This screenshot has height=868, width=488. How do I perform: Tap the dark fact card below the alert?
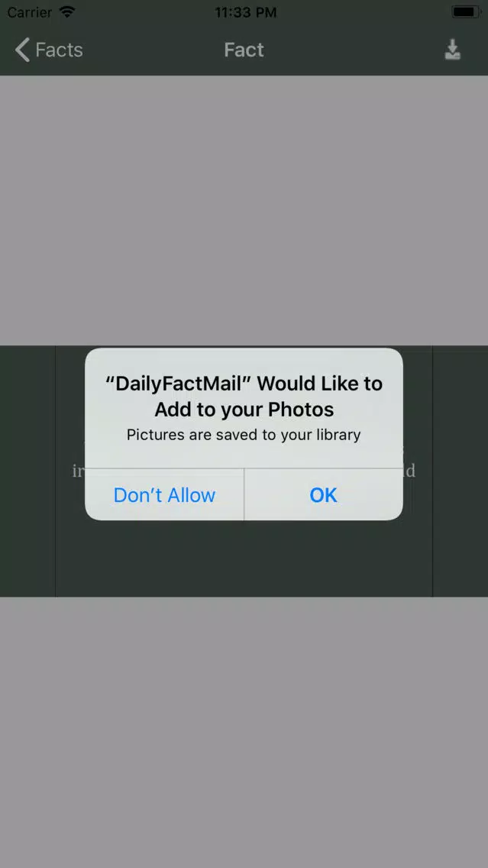[x=244, y=558]
